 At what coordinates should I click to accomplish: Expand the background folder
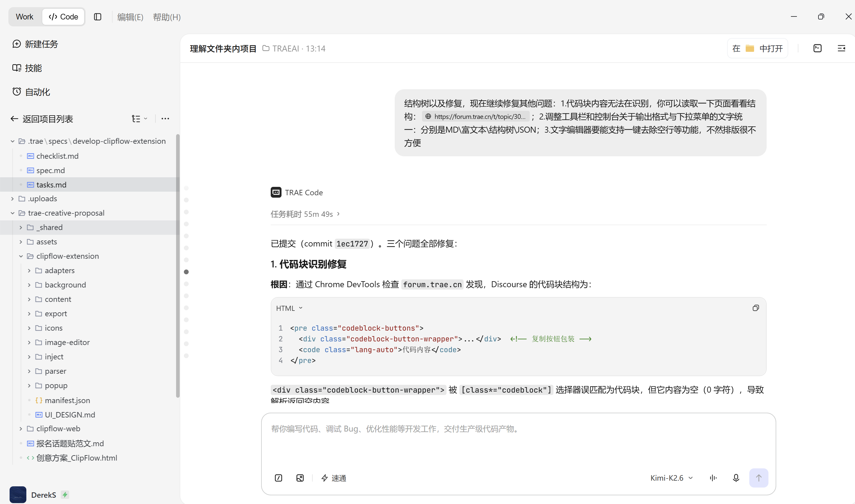[29, 285]
